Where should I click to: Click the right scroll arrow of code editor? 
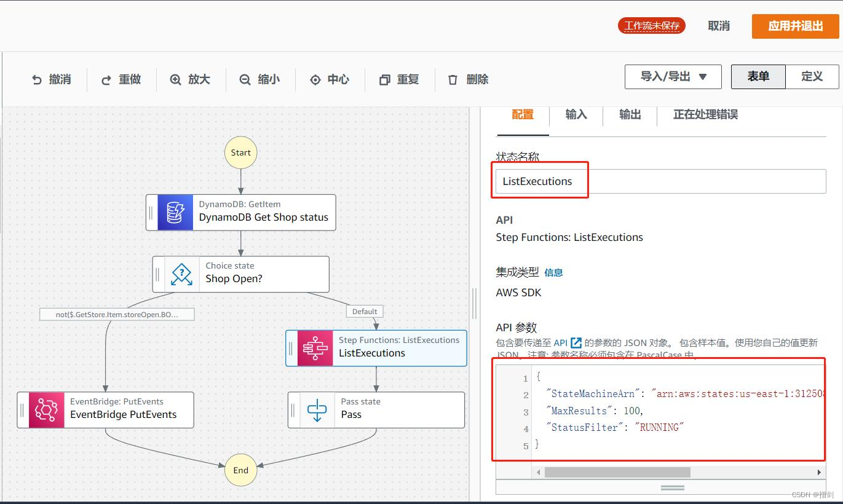[x=819, y=473]
